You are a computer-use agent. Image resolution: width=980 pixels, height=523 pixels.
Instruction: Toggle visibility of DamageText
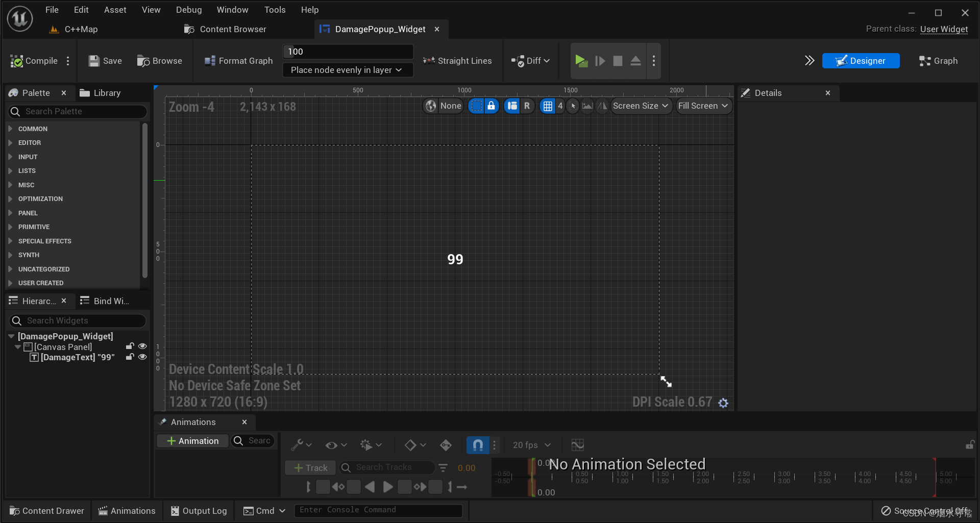pyautogui.click(x=142, y=357)
